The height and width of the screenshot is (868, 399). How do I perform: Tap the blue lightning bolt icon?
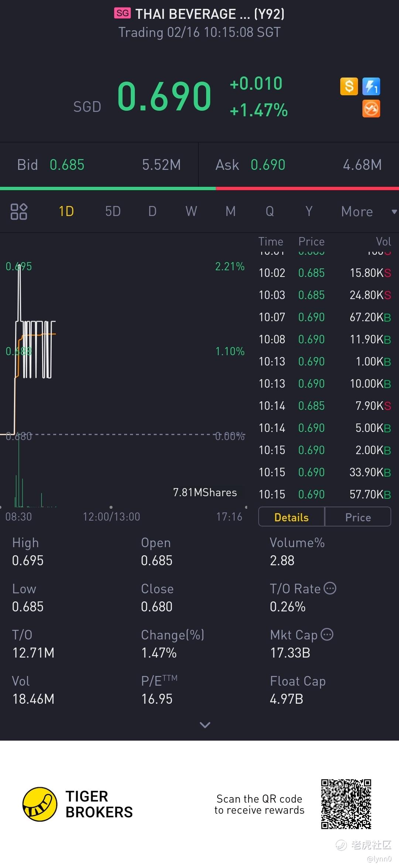pyautogui.click(x=371, y=86)
